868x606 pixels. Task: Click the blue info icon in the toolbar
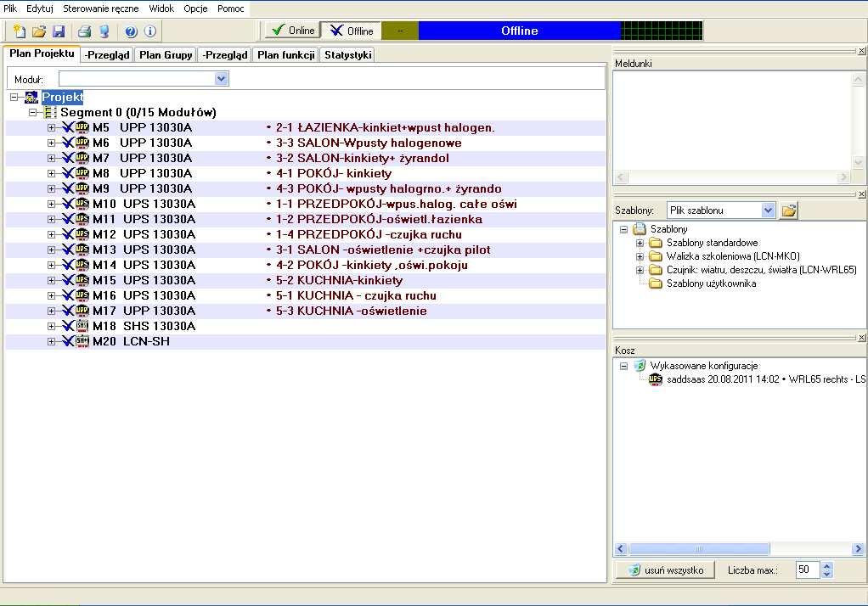click(x=150, y=31)
